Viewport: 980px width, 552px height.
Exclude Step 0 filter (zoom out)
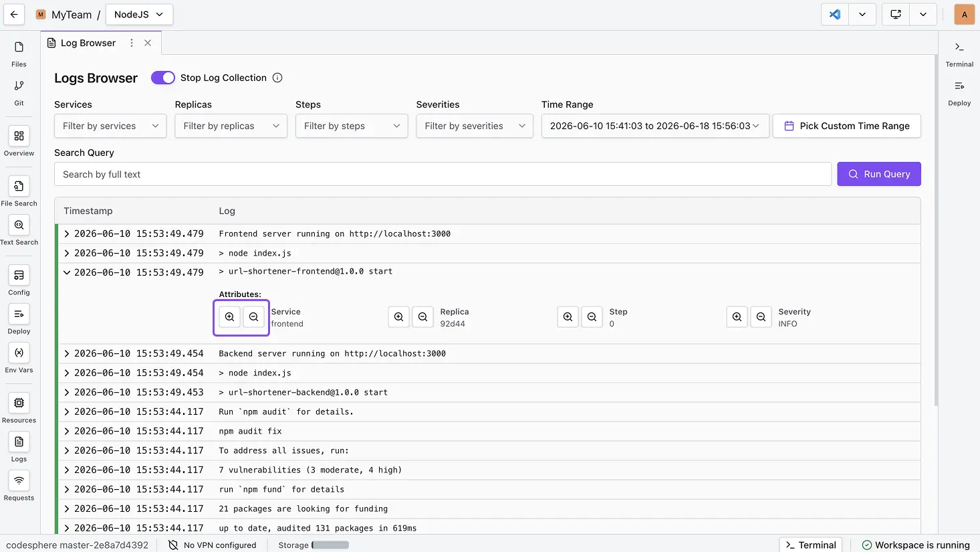[x=592, y=317]
